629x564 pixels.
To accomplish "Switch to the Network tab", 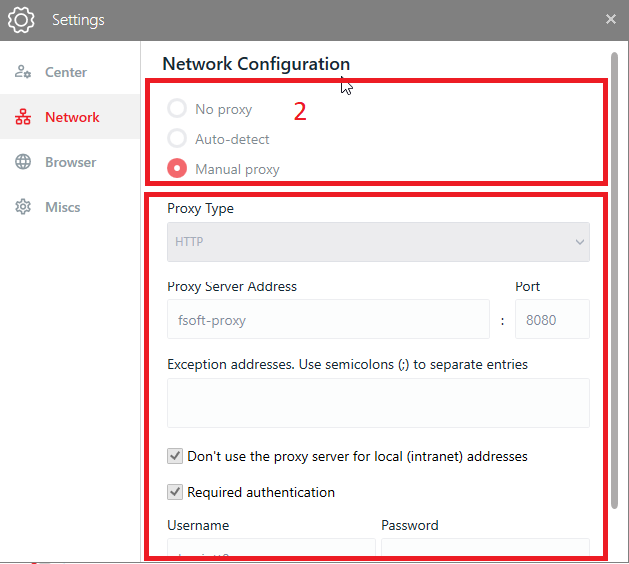I will [x=70, y=117].
